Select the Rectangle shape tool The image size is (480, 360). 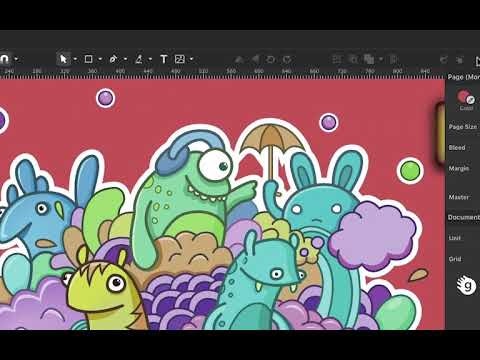tap(88, 59)
